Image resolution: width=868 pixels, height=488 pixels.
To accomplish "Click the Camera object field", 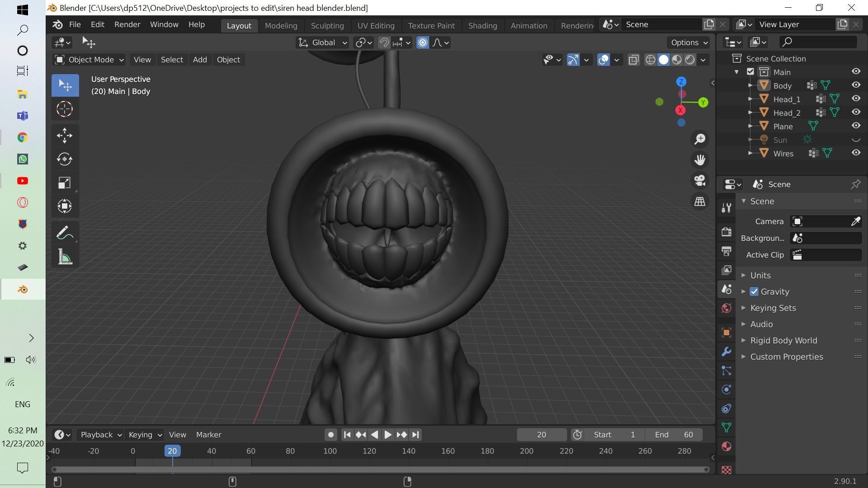I will pyautogui.click(x=826, y=221).
